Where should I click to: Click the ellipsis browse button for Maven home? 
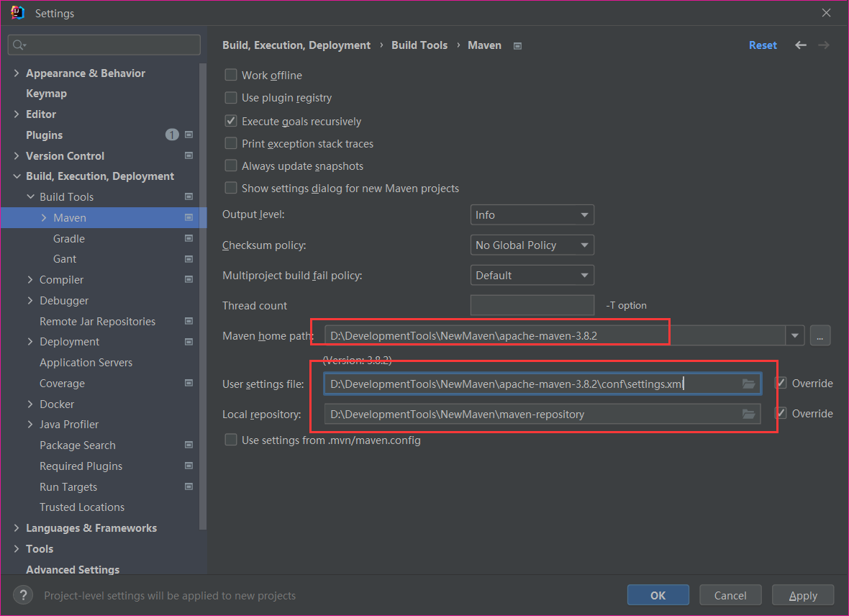tap(820, 335)
